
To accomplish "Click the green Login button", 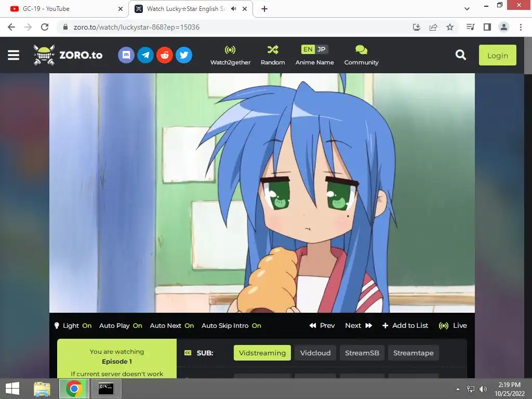I will [x=497, y=55].
